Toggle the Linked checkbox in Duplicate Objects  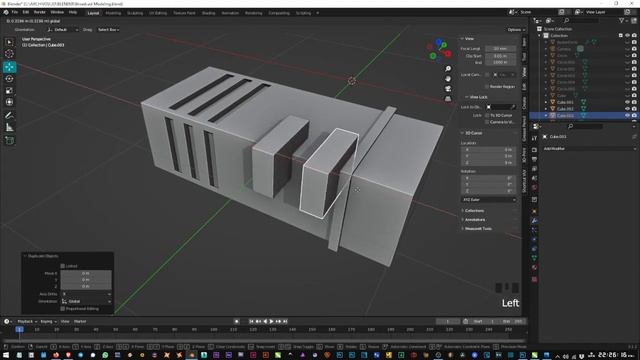pyautogui.click(x=62, y=266)
